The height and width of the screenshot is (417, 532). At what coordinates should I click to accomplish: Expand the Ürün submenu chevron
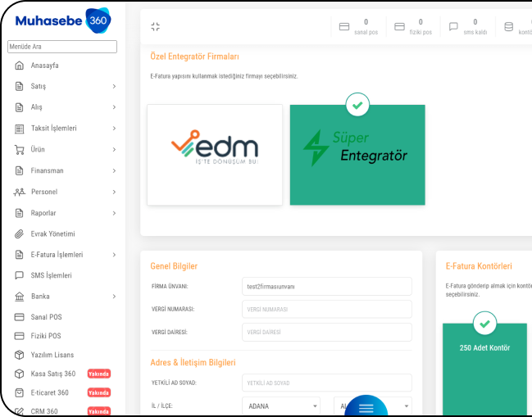click(114, 149)
